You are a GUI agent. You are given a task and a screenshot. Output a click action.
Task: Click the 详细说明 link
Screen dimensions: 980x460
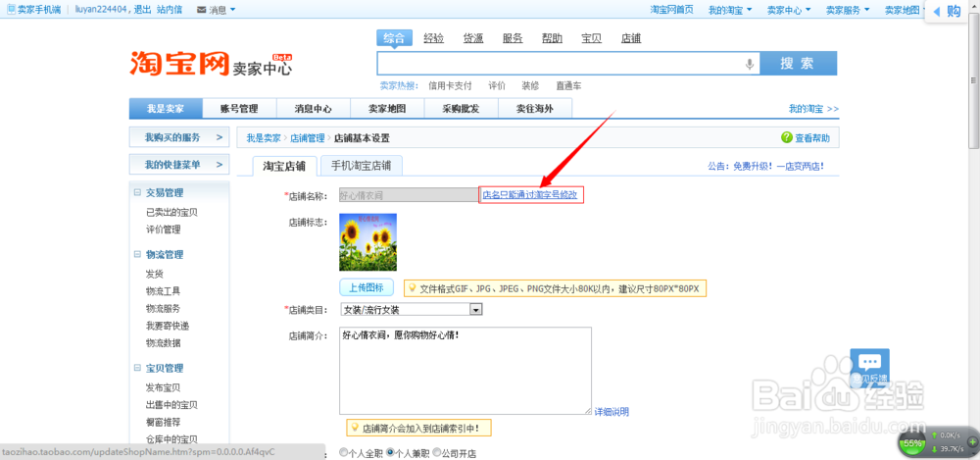pyautogui.click(x=612, y=412)
